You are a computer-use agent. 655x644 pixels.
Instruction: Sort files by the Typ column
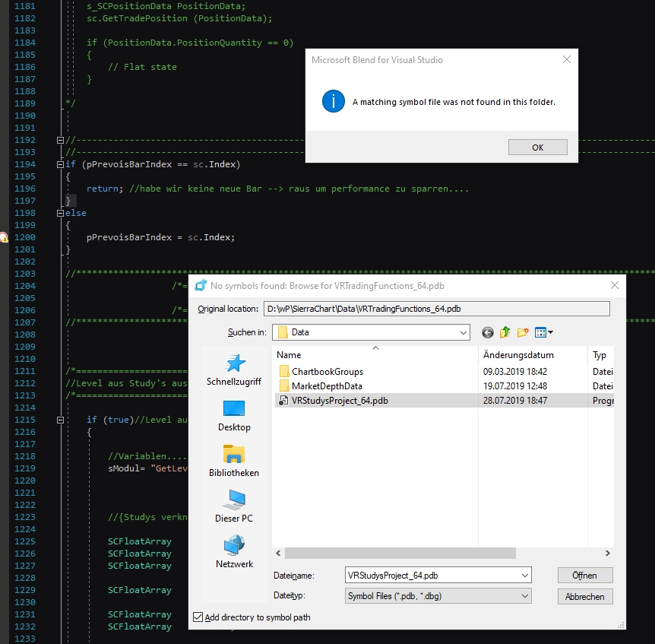pyautogui.click(x=601, y=355)
